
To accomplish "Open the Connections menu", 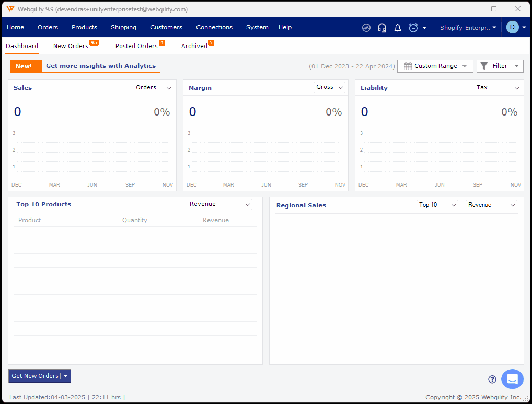I will [x=214, y=27].
